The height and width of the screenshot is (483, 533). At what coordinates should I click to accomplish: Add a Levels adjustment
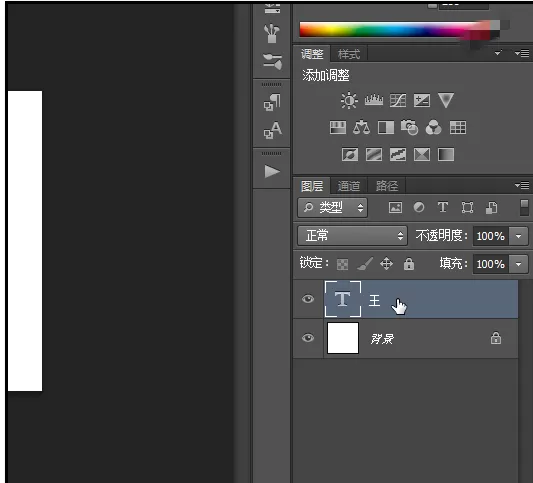tap(374, 100)
